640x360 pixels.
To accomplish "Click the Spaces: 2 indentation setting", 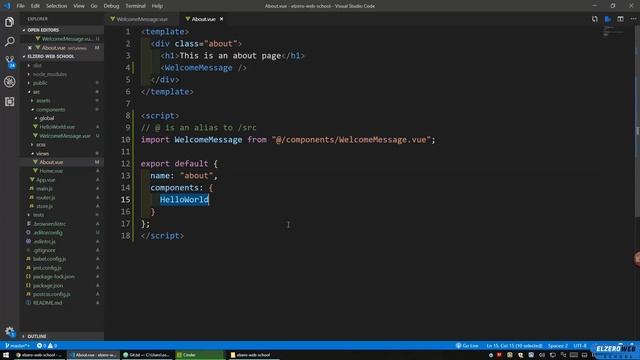I will click(558, 346).
